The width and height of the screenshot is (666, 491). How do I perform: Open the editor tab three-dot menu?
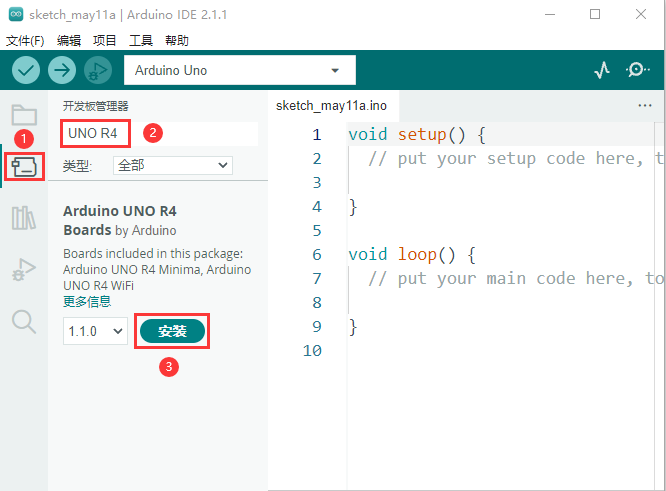click(645, 105)
